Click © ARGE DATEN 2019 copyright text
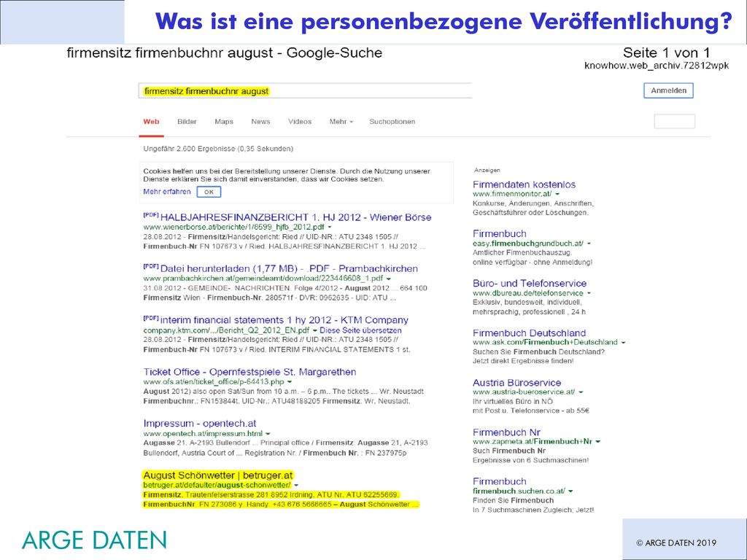 click(676, 542)
